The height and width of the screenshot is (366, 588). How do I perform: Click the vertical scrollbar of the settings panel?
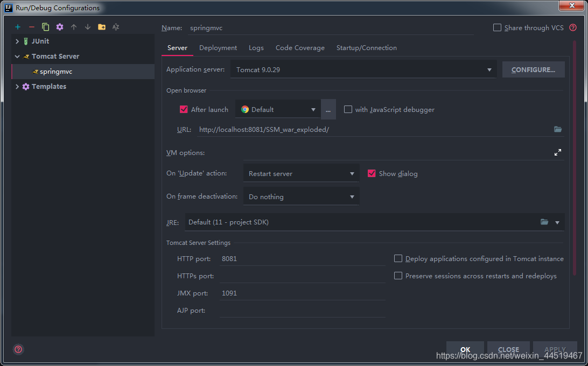point(575,158)
